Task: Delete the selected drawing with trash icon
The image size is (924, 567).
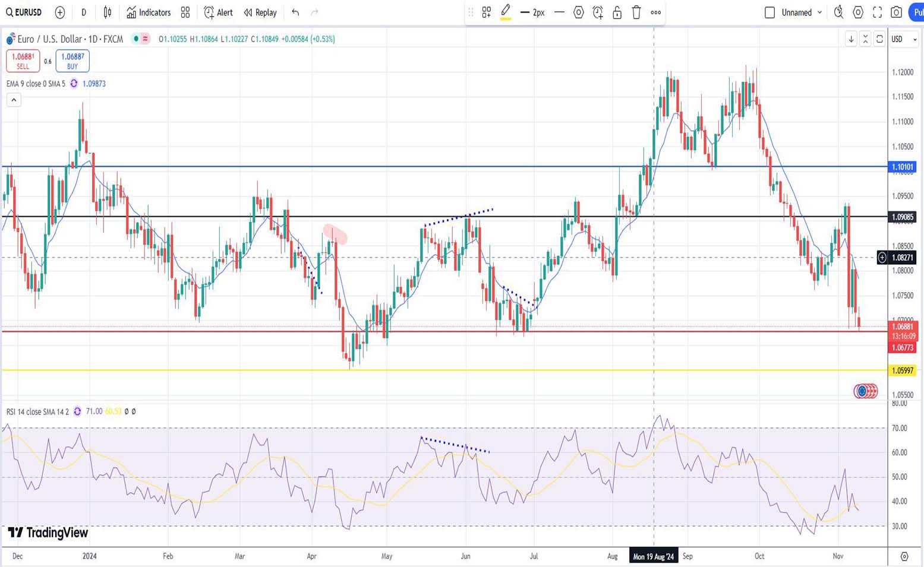Action: point(636,12)
